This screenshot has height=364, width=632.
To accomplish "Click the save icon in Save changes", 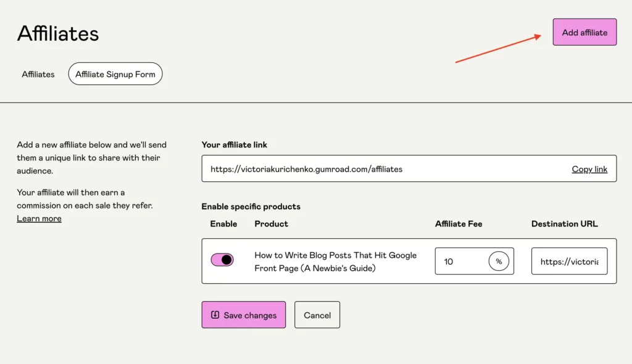I will [x=215, y=315].
